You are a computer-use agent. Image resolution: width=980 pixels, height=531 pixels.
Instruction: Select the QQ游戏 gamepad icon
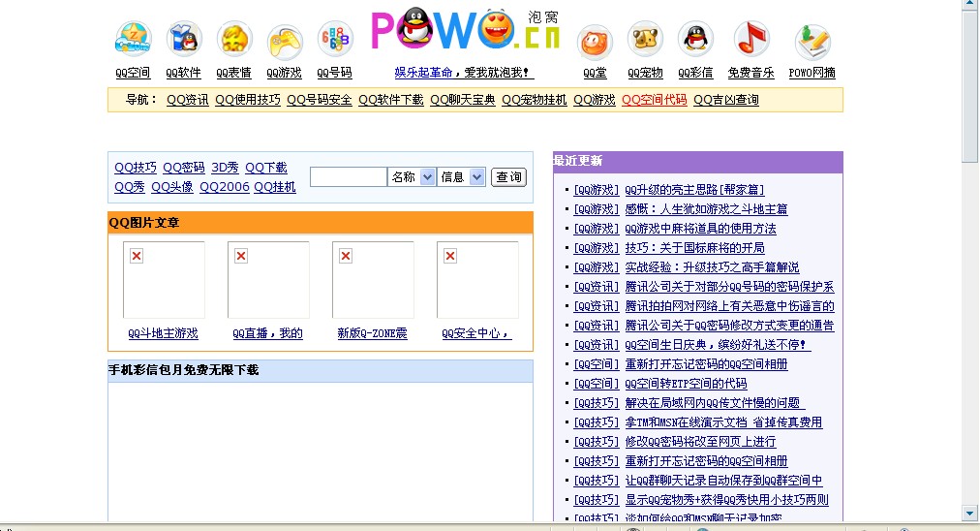tap(285, 42)
